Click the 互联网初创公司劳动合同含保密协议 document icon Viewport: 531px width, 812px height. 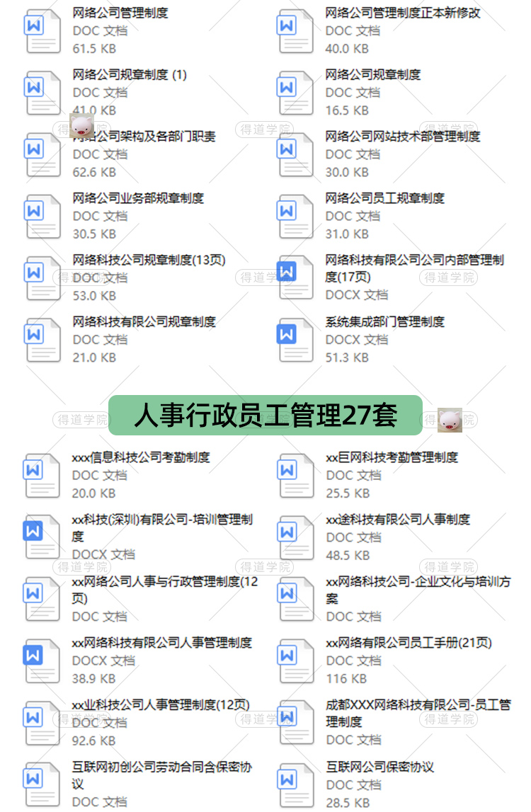coord(42,784)
